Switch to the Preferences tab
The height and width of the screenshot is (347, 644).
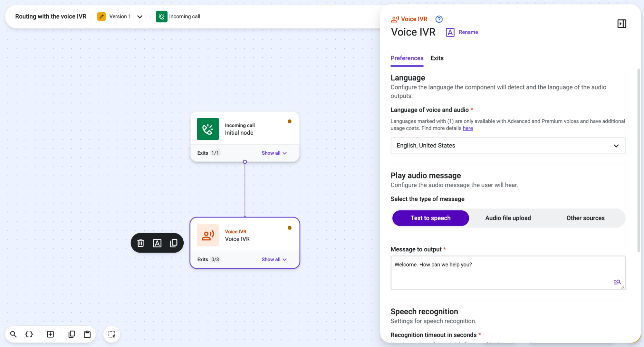(407, 58)
